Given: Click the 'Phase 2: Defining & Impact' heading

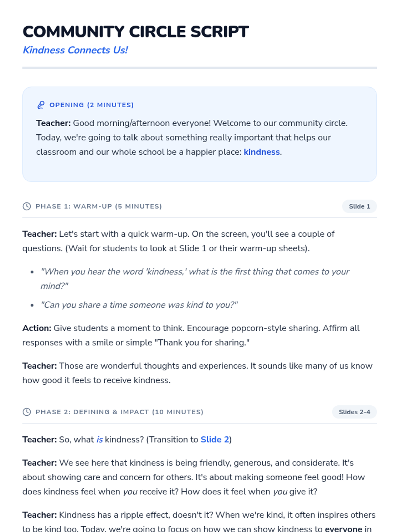Looking at the screenshot, I should coord(119,412).
